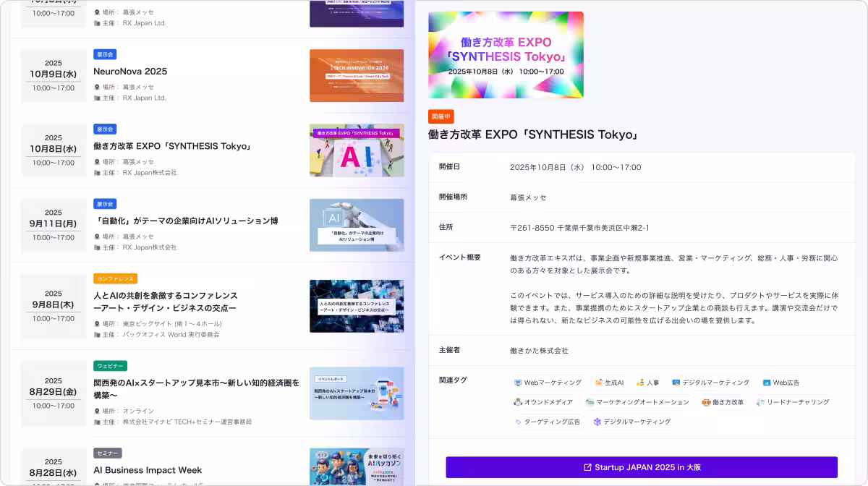Open the NeuroNova 2025 event title
The image size is (868, 486).
130,72
